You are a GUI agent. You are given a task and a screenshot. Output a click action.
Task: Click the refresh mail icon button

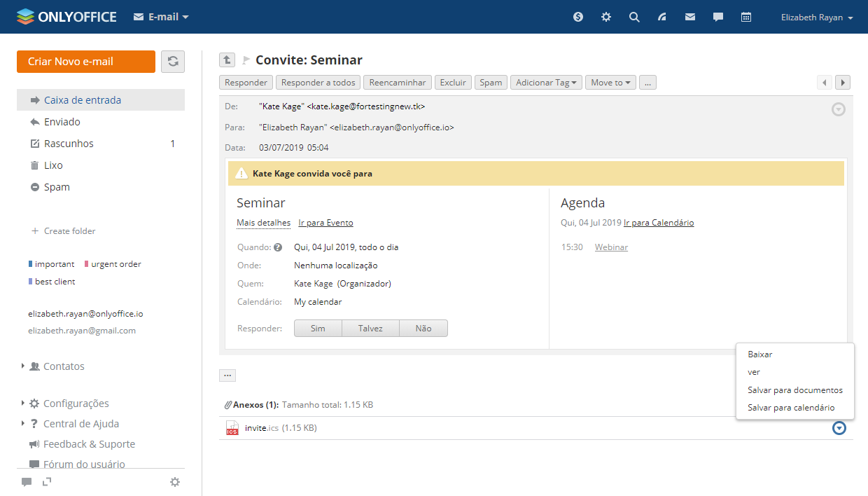[x=173, y=62]
